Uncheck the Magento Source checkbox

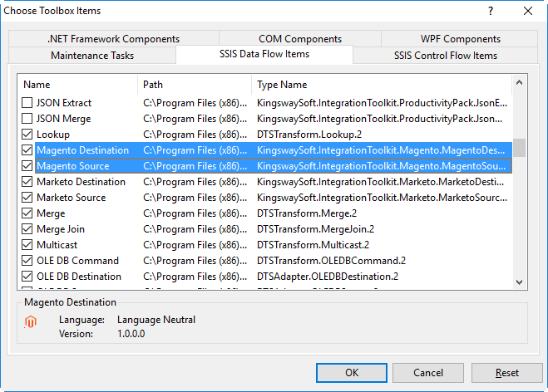point(27,166)
